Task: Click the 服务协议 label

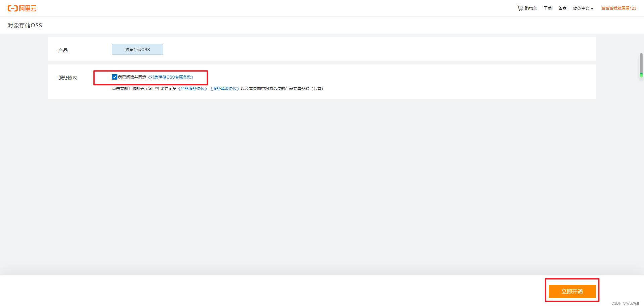Action: [x=68, y=78]
